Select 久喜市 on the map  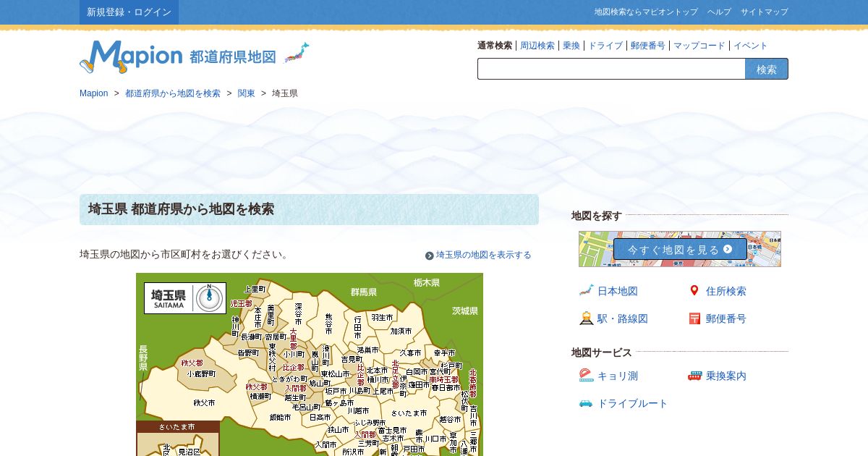coord(410,352)
